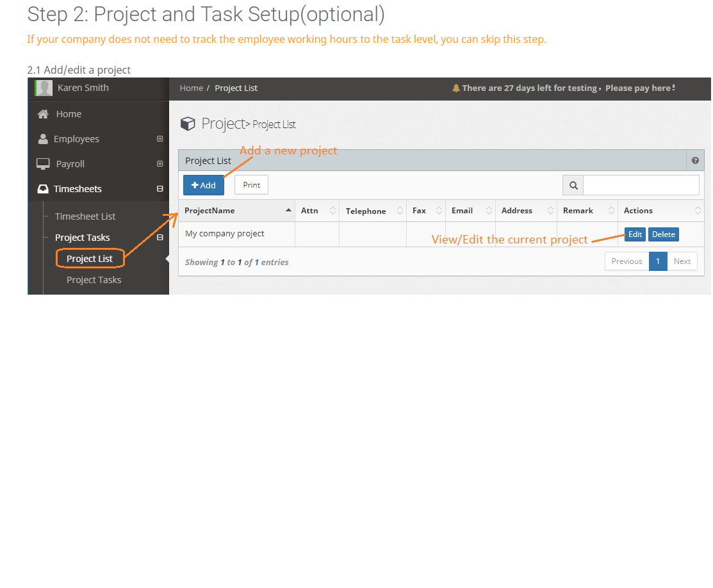Click the help question mark icon
This screenshot has width=713, height=588.
[695, 161]
